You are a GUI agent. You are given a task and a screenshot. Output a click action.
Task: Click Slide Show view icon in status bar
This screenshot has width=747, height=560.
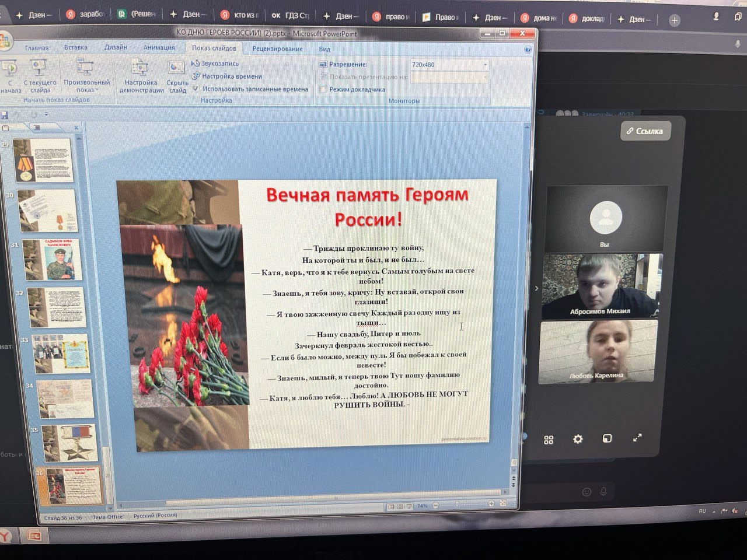tap(409, 506)
